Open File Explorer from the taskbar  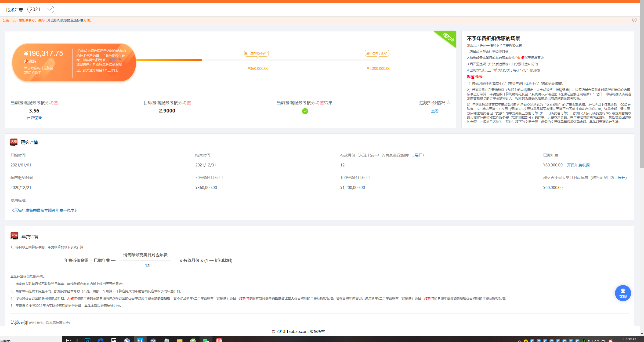[179, 340]
